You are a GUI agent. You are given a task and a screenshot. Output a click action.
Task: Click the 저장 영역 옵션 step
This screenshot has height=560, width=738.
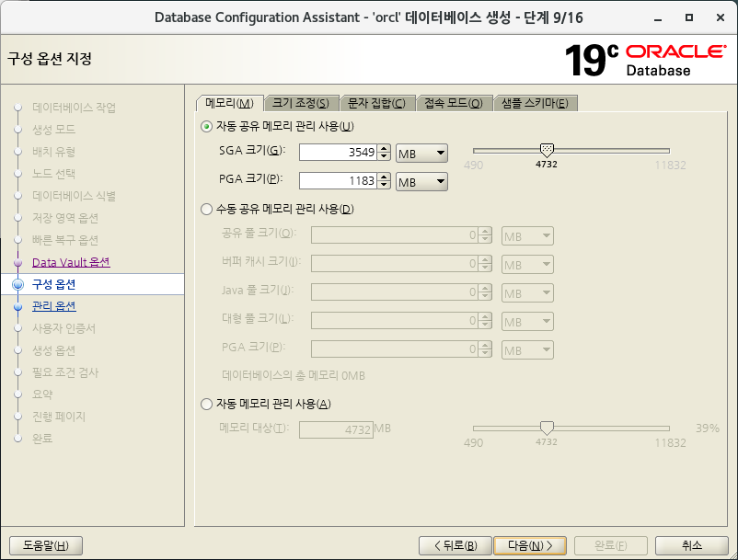[x=65, y=218]
